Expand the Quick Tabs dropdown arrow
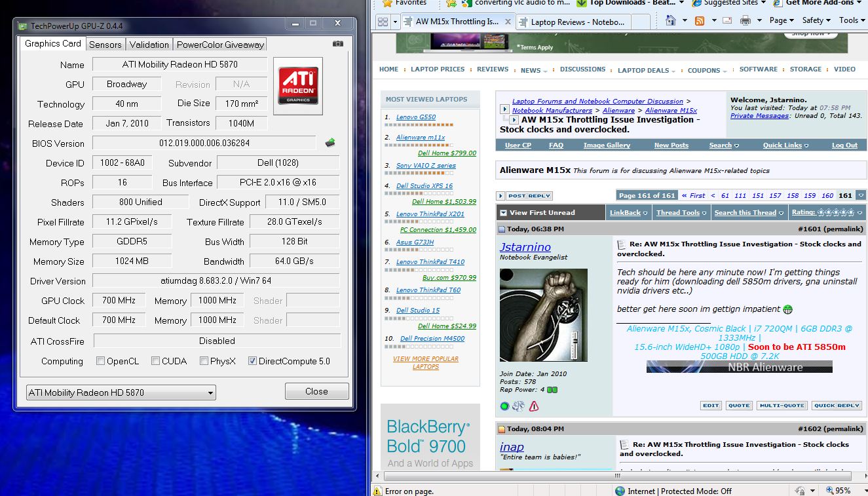The width and height of the screenshot is (868, 496). pyautogui.click(x=395, y=22)
